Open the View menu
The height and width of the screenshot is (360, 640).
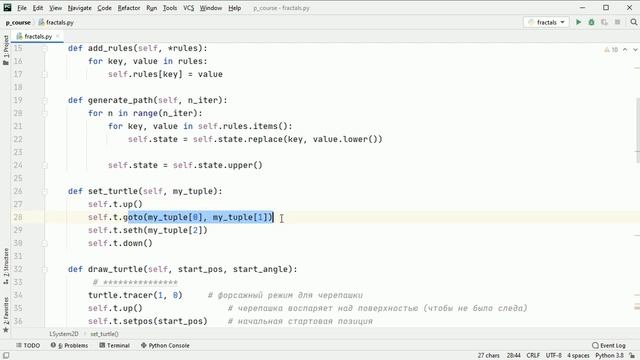tap(56, 8)
